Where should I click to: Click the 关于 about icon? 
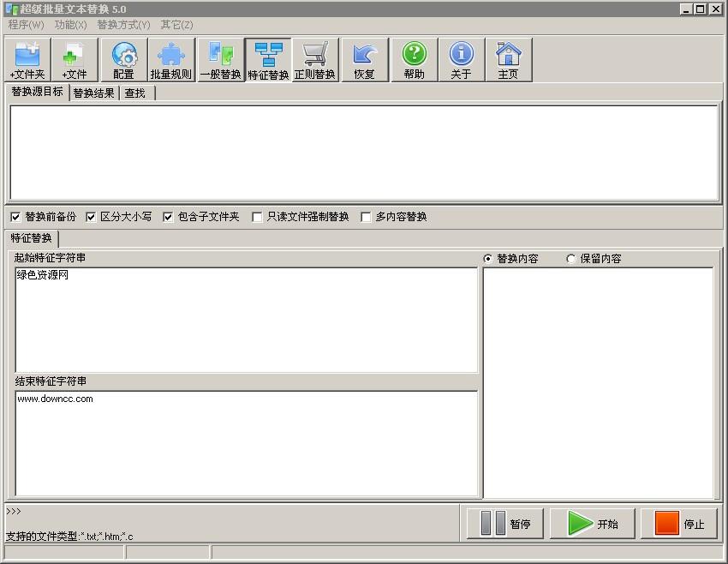[462, 58]
